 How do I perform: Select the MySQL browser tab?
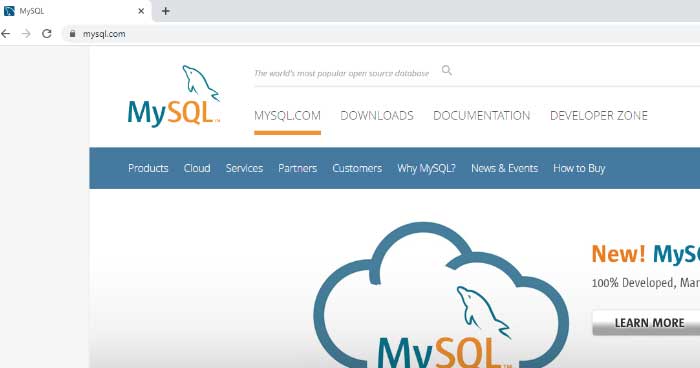(76, 11)
